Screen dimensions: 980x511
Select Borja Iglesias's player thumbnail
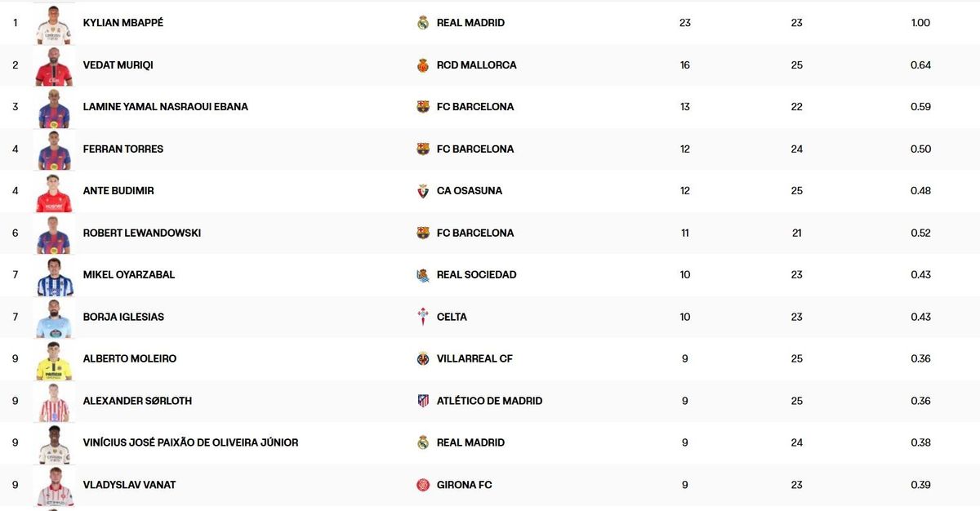55,318
